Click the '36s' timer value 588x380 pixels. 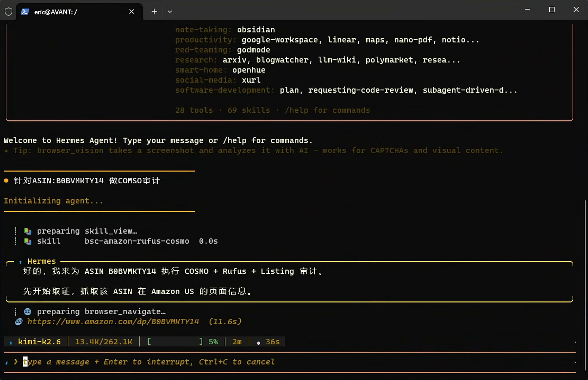(273, 342)
